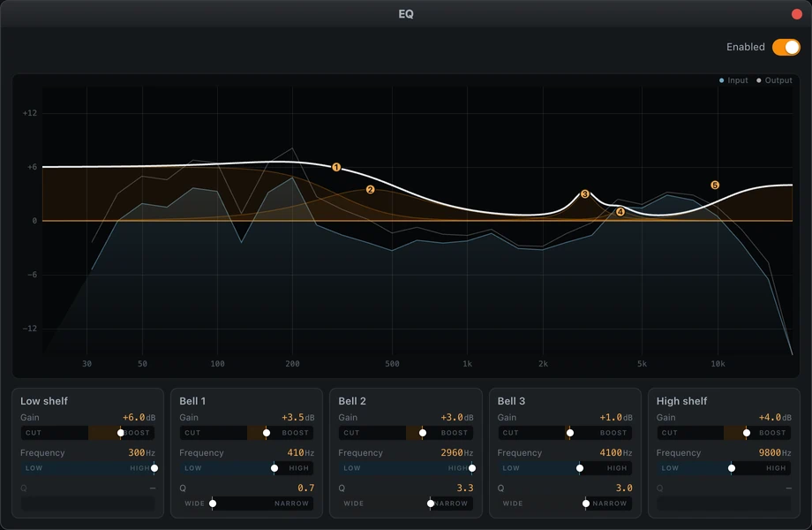The height and width of the screenshot is (530, 812).
Task: Click Bell 2 frequency value 2960 Hz
Action: [457, 452]
